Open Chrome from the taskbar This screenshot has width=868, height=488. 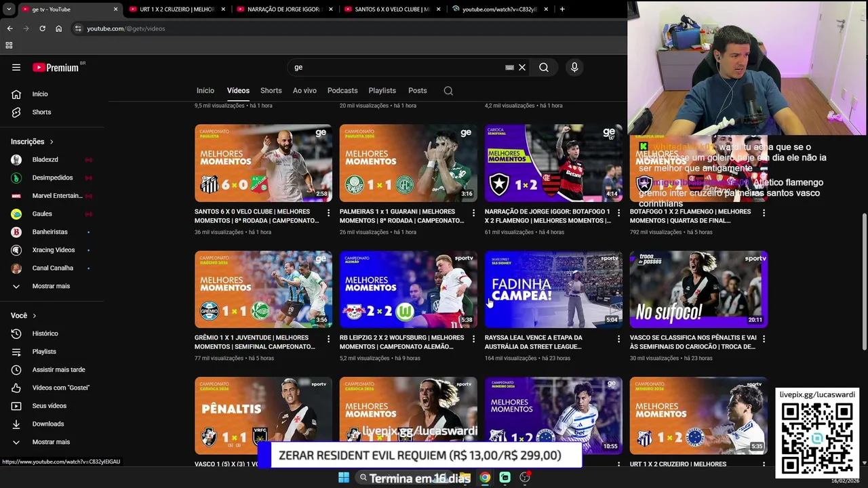(x=485, y=478)
